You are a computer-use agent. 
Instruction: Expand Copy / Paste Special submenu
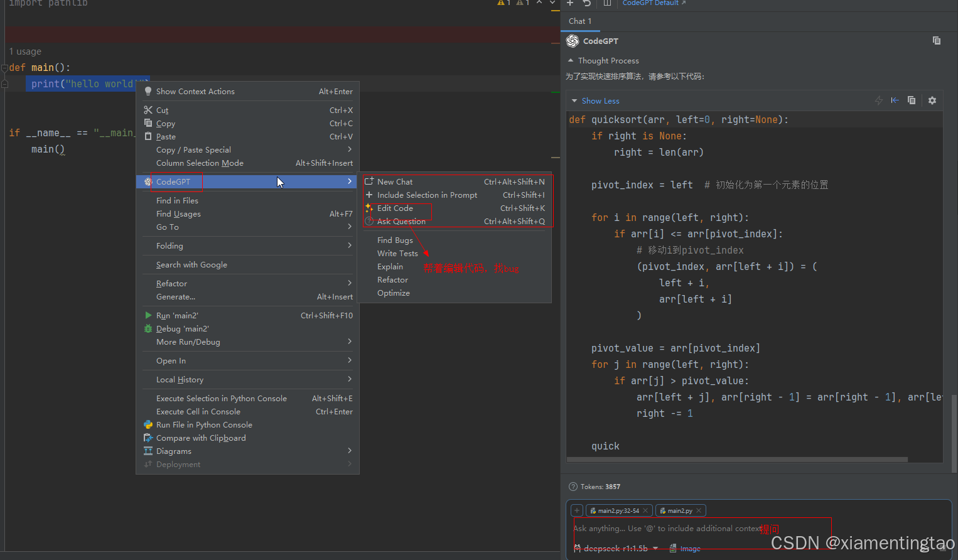[x=248, y=150]
